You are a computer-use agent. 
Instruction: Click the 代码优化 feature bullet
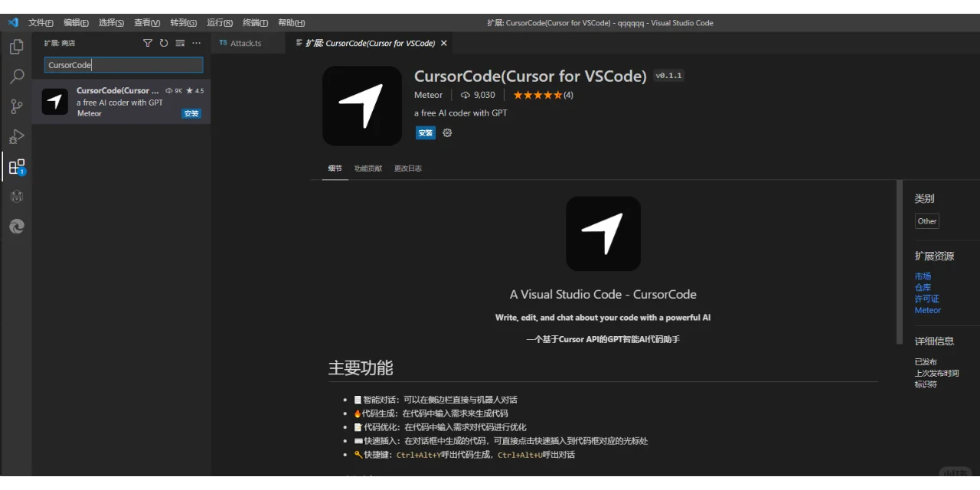pos(439,427)
